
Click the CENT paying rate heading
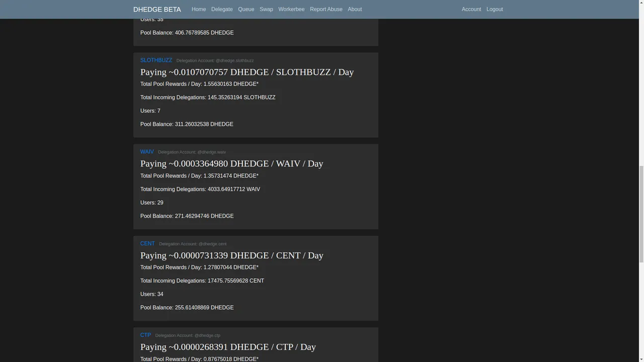[x=232, y=255]
